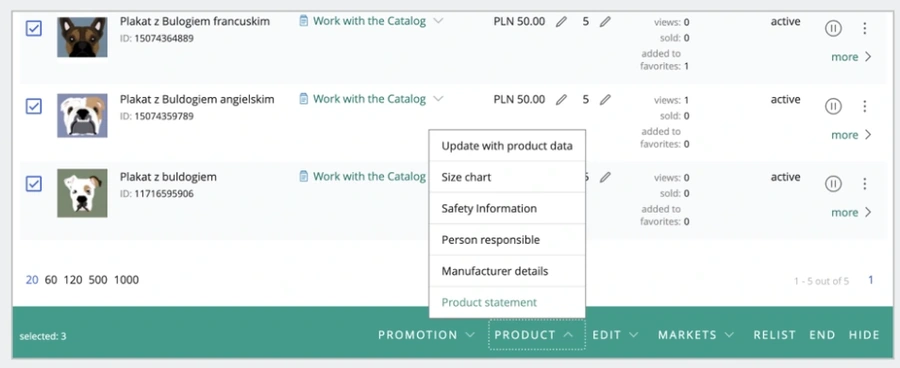The height and width of the screenshot is (368, 900).
Task: Pause the Plakat z buldogiem offer
Action: (x=833, y=184)
